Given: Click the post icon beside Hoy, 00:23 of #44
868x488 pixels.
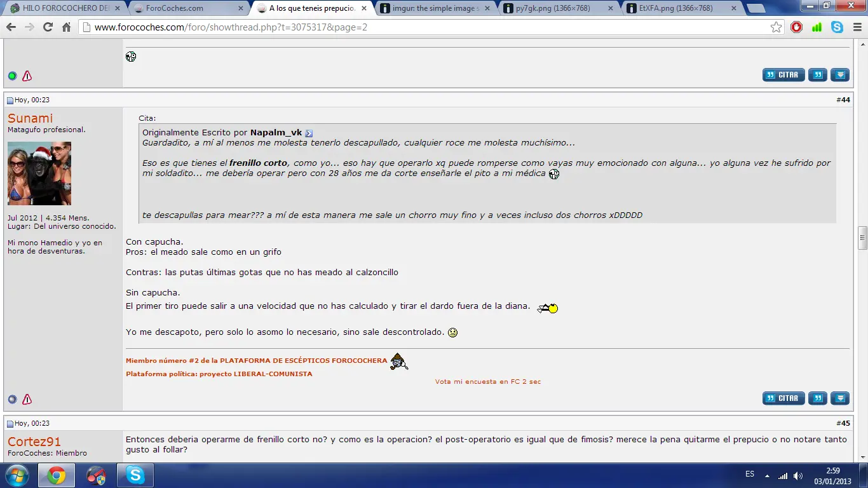Looking at the screenshot, I should point(10,100).
